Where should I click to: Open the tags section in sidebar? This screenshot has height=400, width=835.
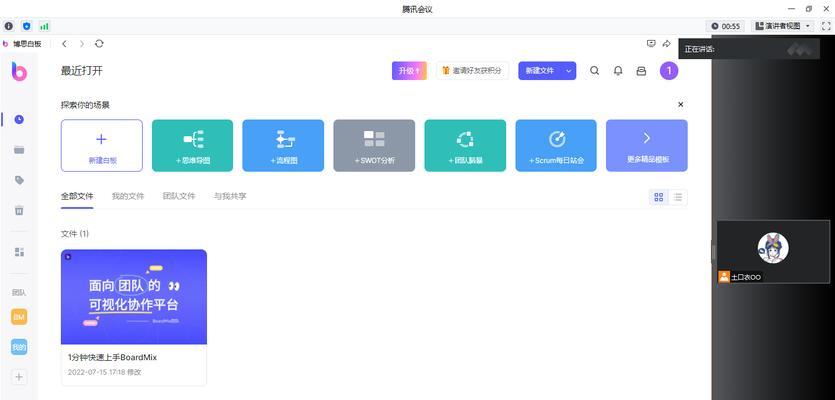(x=19, y=181)
